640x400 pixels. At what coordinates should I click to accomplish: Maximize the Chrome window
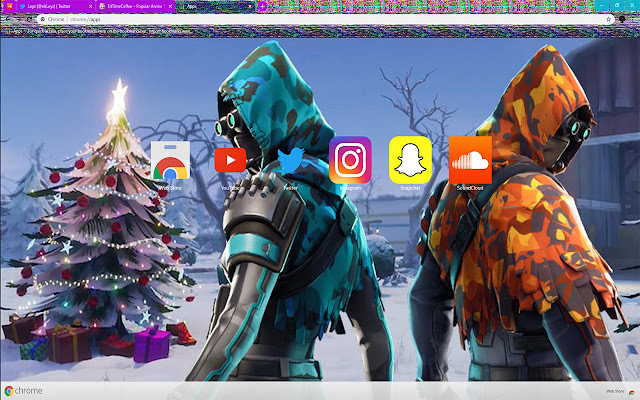pos(617,5)
